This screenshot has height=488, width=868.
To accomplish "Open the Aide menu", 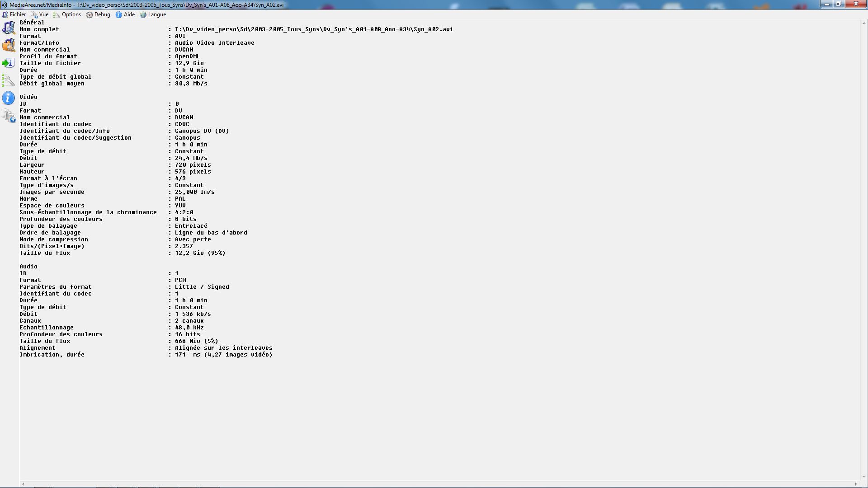I will pos(125,14).
